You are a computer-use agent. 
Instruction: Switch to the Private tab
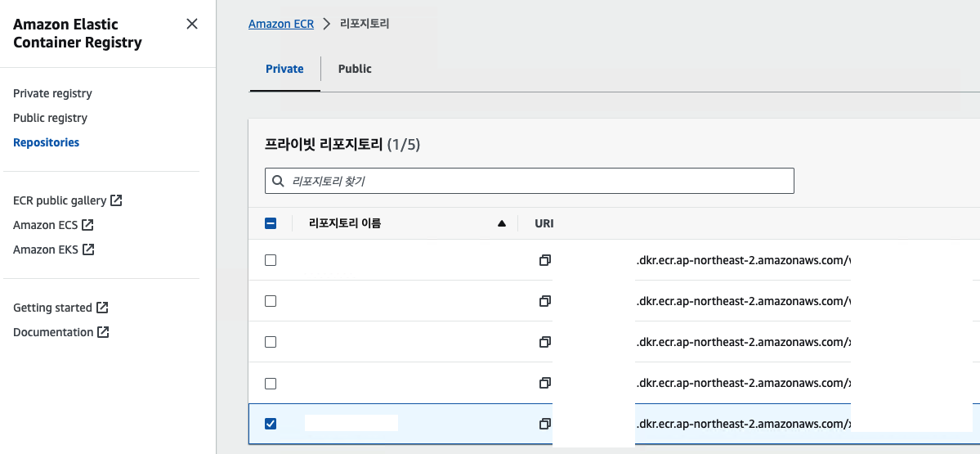[285, 69]
